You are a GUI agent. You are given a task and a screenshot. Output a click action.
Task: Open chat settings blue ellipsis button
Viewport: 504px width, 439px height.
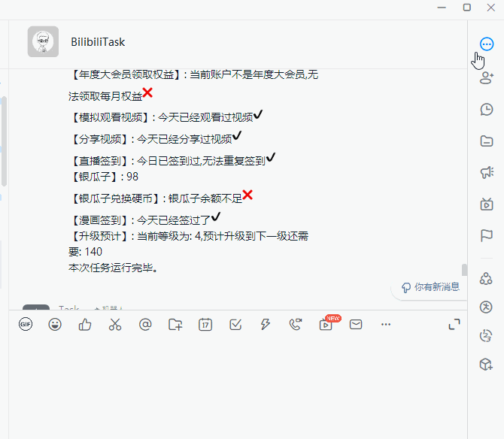(486, 44)
